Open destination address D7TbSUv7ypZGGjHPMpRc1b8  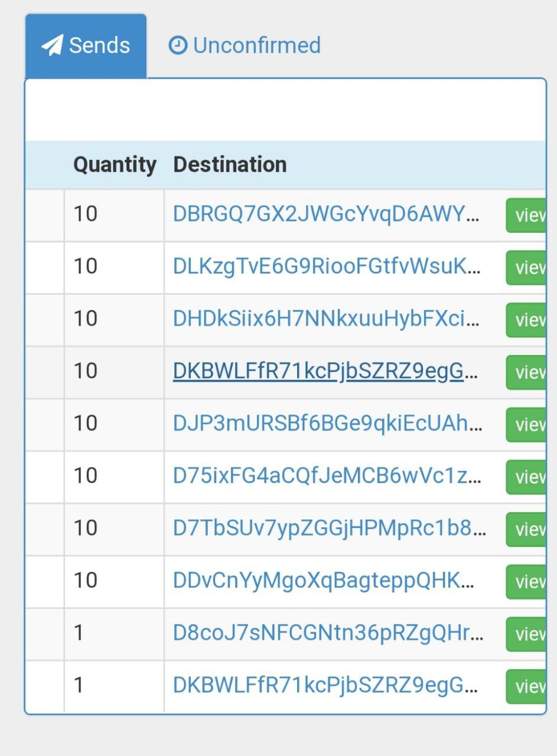pyautogui.click(x=330, y=528)
